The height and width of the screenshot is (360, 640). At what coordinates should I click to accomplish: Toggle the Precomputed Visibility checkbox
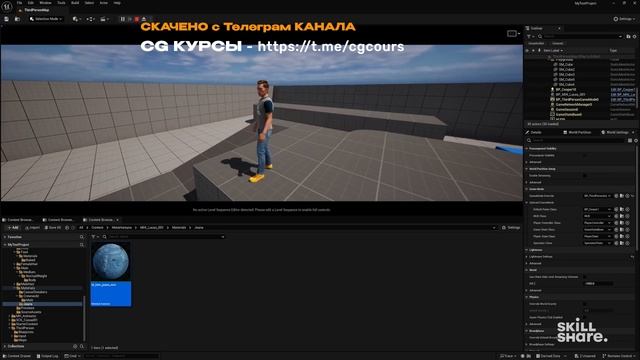point(584,156)
